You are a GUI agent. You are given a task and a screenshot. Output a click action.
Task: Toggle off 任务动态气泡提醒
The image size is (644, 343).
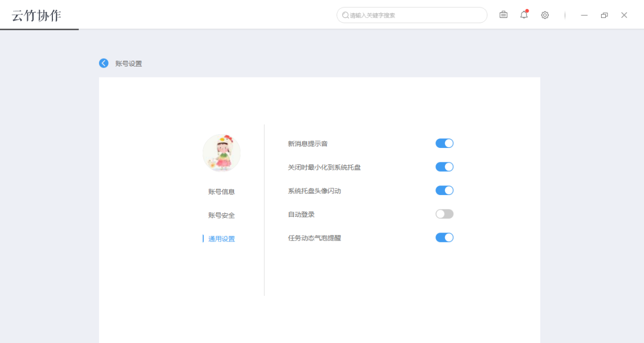(445, 237)
